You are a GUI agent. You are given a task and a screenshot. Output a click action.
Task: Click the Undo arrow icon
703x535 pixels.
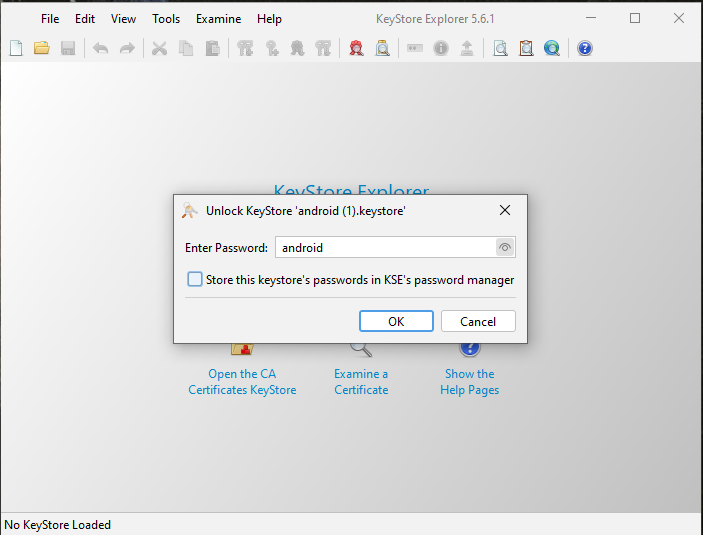tap(100, 48)
